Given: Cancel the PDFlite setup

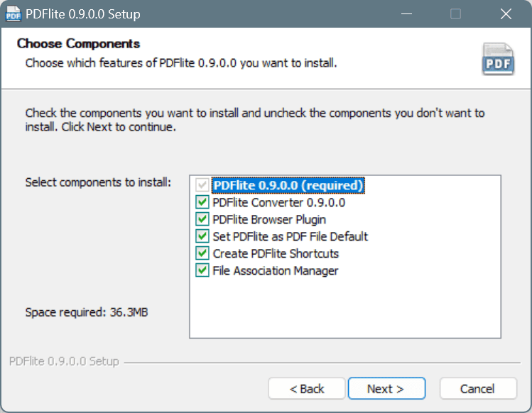Looking at the screenshot, I should coord(478,389).
